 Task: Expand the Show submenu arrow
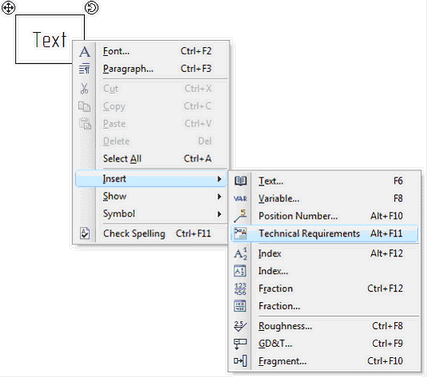coord(219,196)
